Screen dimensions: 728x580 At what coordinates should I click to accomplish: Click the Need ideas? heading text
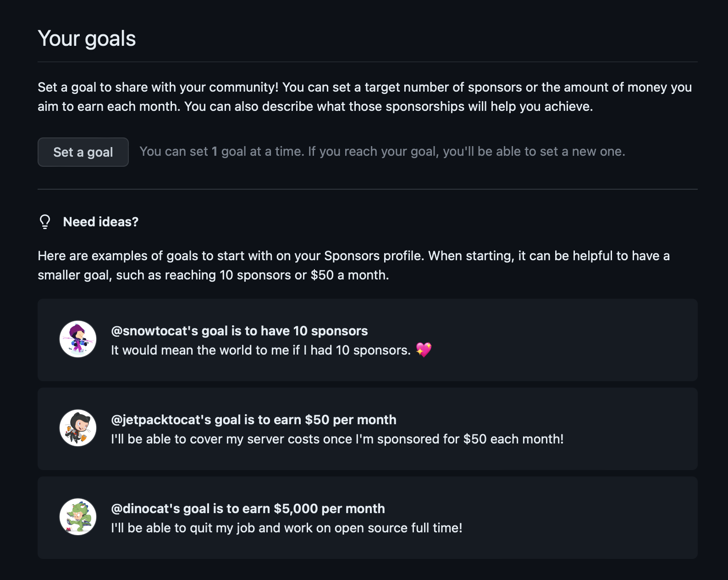coord(101,222)
